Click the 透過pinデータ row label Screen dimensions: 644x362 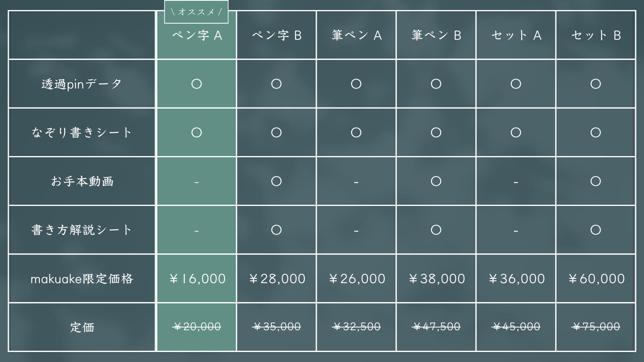pyautogui.click(x=82, y=84)
